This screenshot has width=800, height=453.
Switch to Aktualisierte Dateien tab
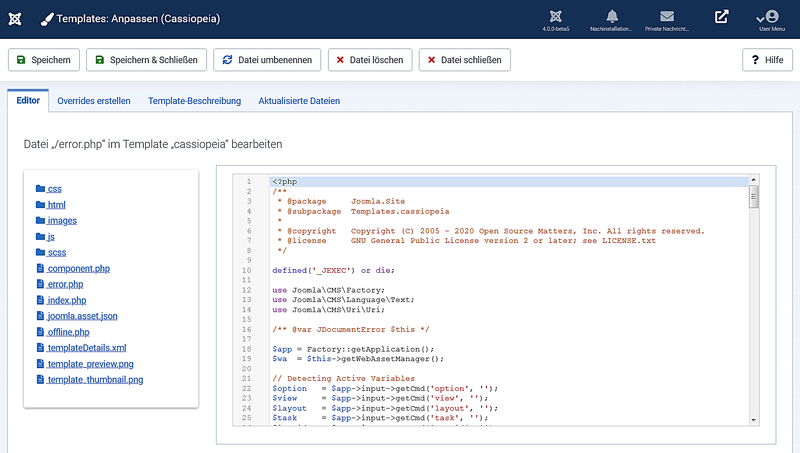click(299, 101)
